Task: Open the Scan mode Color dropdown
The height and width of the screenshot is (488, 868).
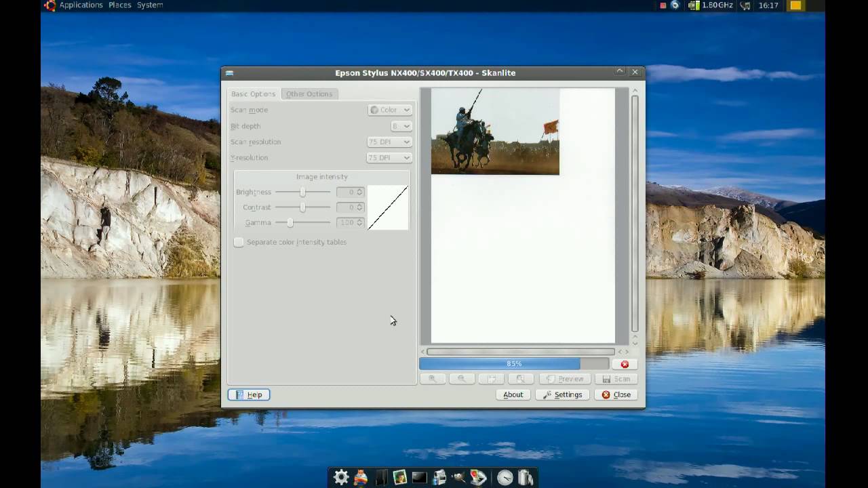Action: (390, 110)
